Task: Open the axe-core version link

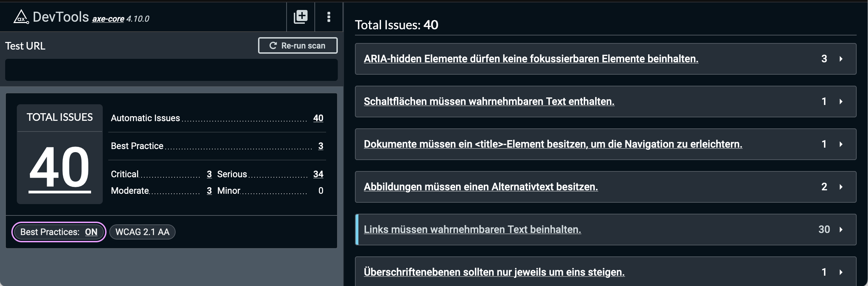Action: point(108,19)
